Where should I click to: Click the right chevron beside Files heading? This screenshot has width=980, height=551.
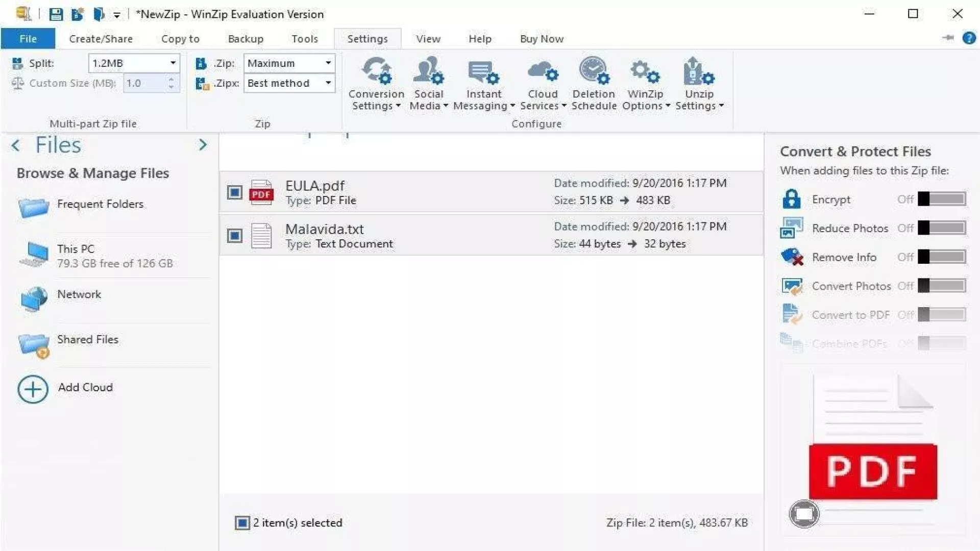pos(203,145)
